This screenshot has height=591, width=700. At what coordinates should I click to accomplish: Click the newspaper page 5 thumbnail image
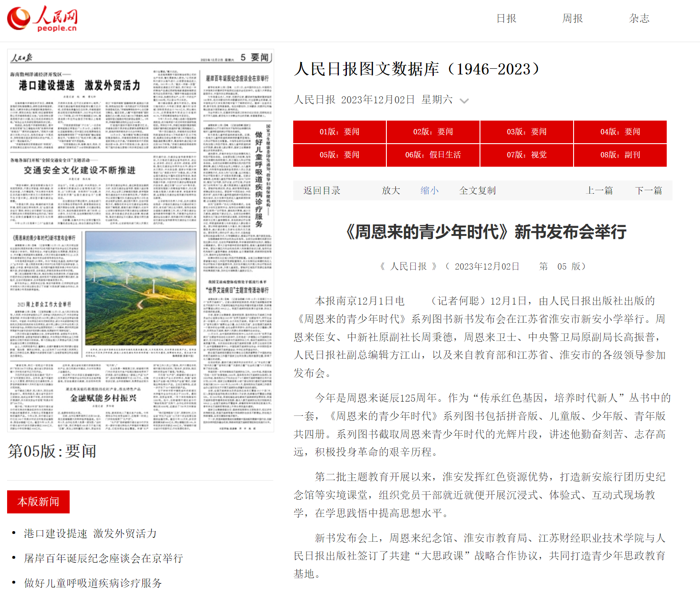coord(141,240)
